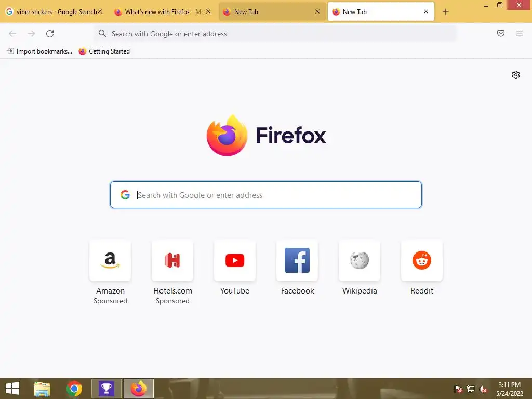Open the Facebook shortcut tile
The width and height of the screenshot is (532, 399).
tap(297, 261)
